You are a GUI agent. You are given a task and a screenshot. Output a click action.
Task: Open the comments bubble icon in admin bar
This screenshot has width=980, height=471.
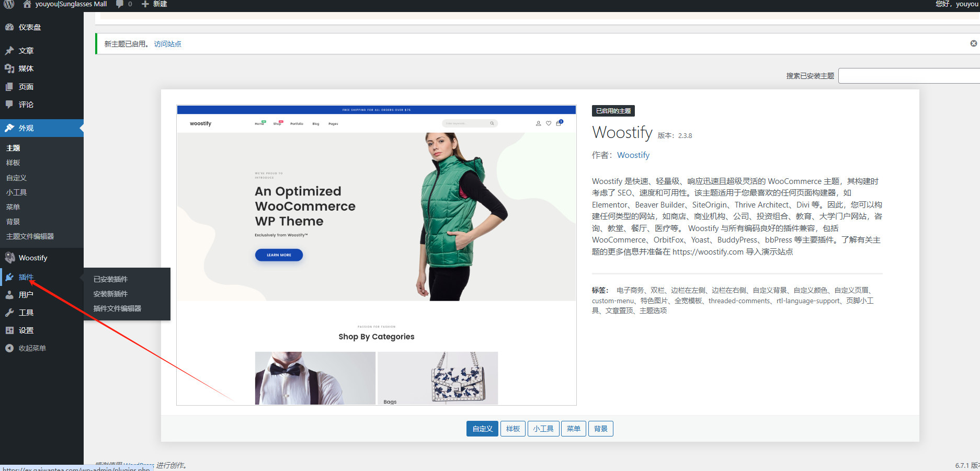(x=120, y=4)
